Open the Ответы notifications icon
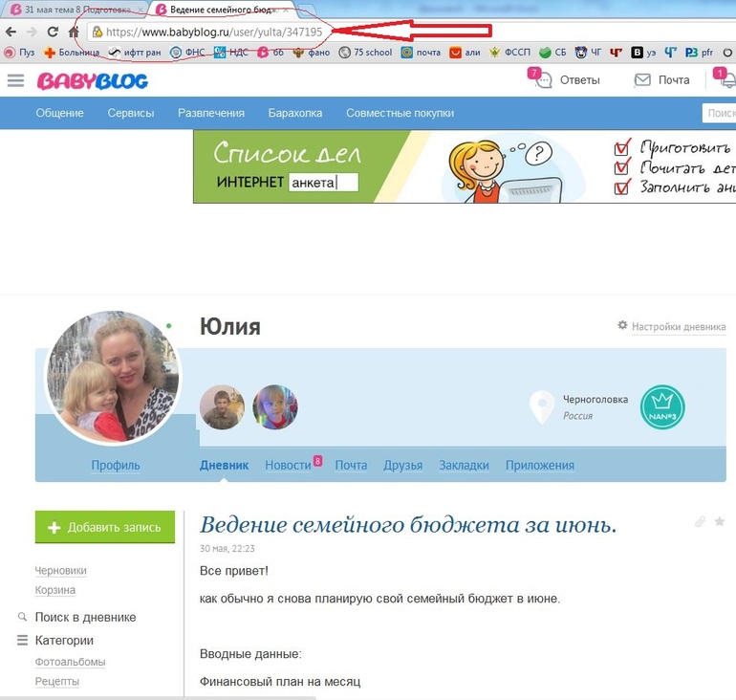The image size is (736, 700). [x=544, y=80]
